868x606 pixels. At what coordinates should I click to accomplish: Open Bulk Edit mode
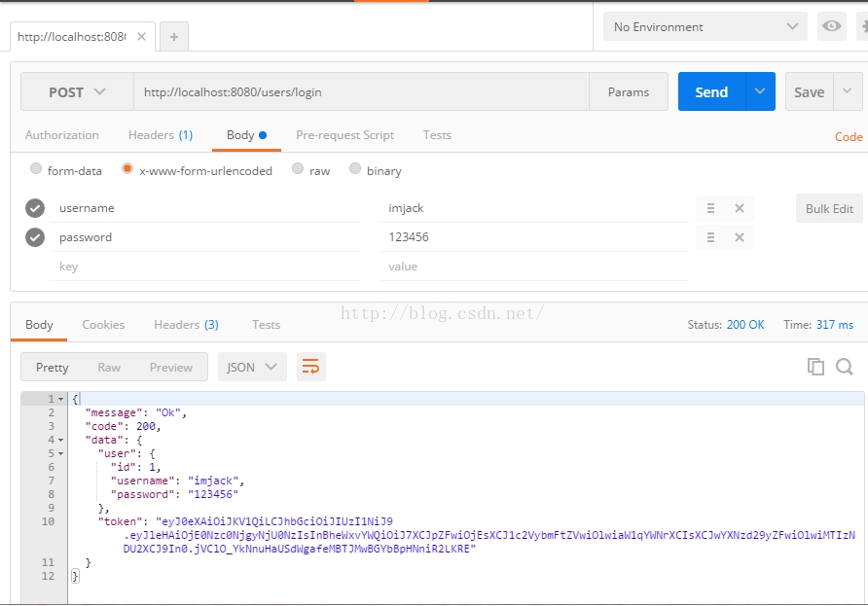point(829,208)
